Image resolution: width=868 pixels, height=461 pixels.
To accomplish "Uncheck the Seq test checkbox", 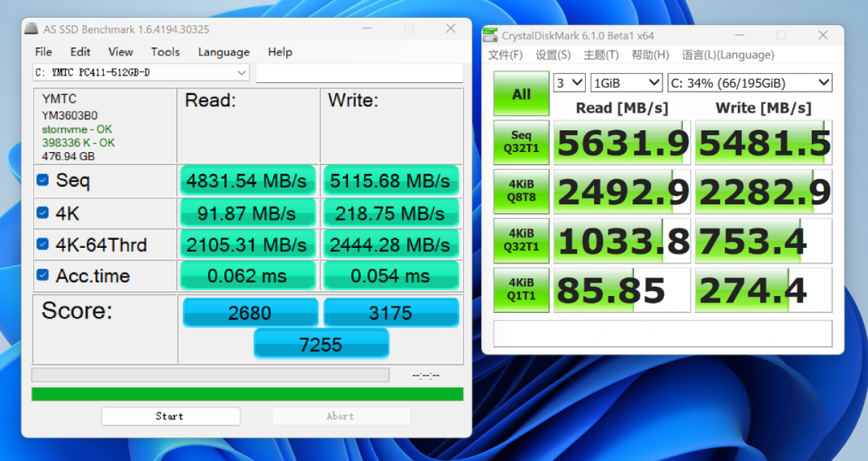I will (x=43, y=179).
